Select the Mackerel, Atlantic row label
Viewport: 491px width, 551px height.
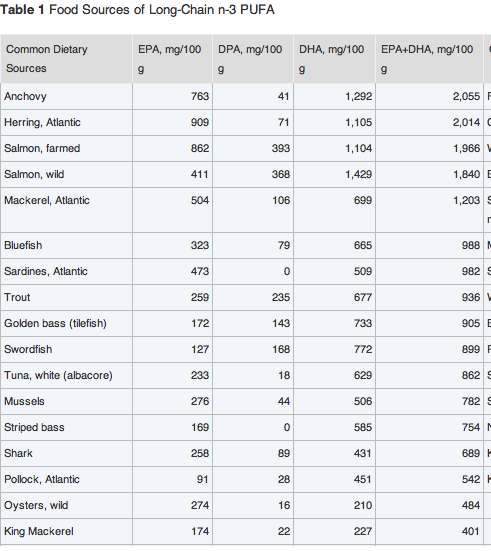47,200
